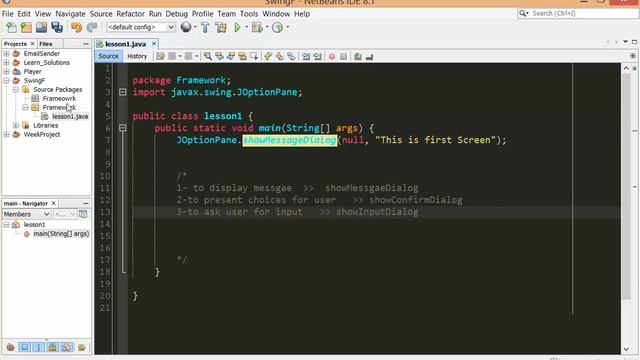Open the Members dropdown in Navigator
Viewport: 640px width, 360px height.
(27, 214)
